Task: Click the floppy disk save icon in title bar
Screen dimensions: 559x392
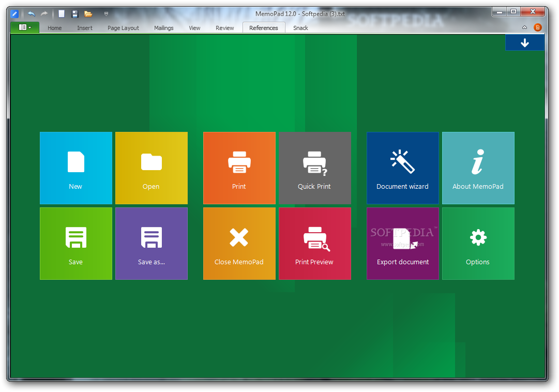Action: click(x=75, y=14)
